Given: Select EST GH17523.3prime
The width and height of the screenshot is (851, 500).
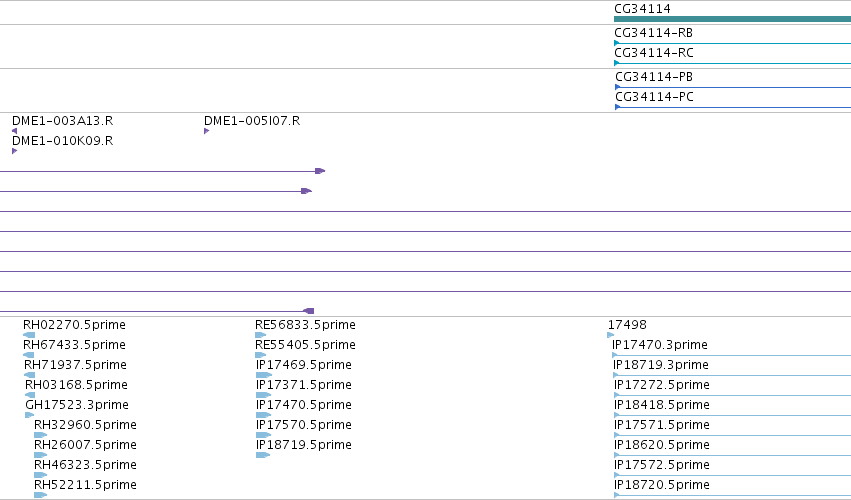Looking at the screenshot, I should [x=77, y=405].
